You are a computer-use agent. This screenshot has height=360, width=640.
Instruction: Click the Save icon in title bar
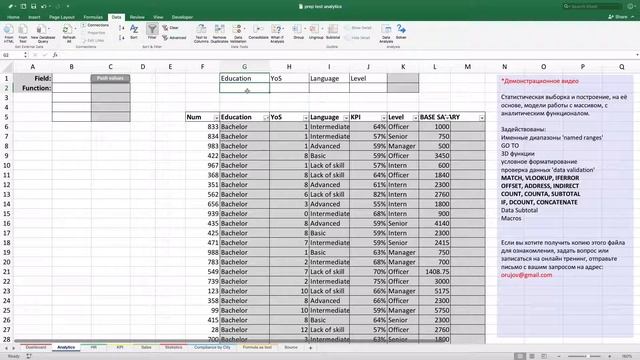[x=33, y=6]
